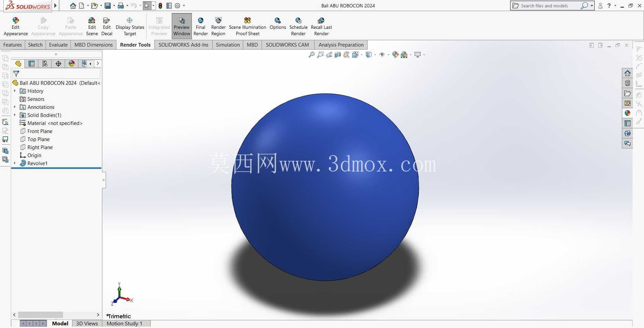644x328 pixels.
Task: Switch to the MBD Dimensions tab
Action: coord(93,45)
